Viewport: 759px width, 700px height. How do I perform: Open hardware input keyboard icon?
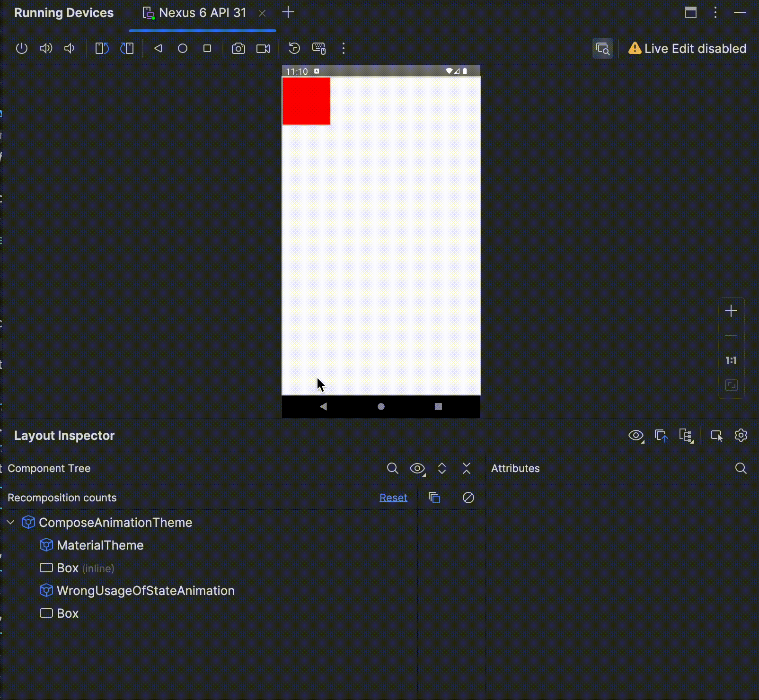tap(319, 48)
